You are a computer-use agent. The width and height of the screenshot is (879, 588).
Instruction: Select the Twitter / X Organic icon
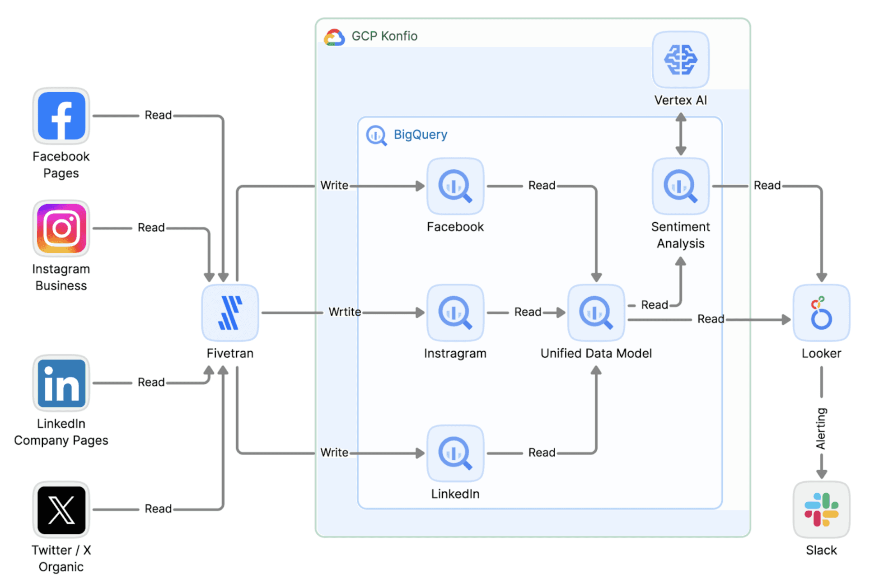(61, 509)
